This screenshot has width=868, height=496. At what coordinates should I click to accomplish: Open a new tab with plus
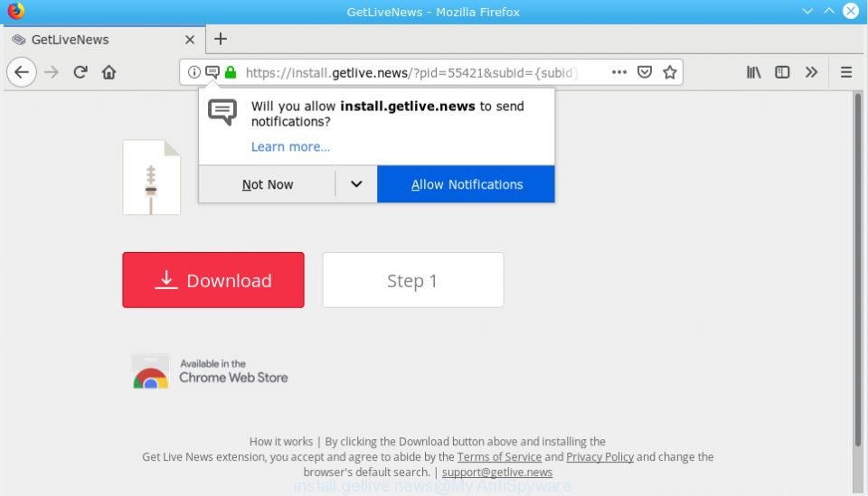click(221, 39)
